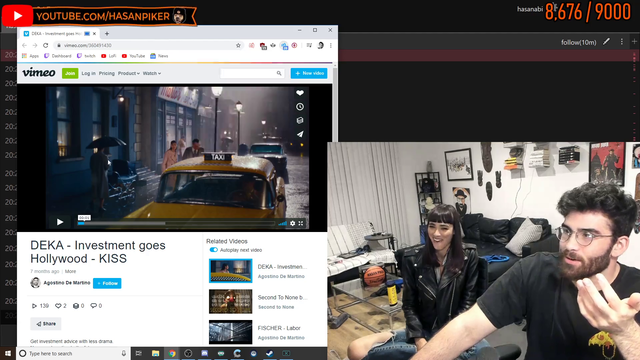
Task: Open the Pricing page
Action: click(x=107, y=73)
